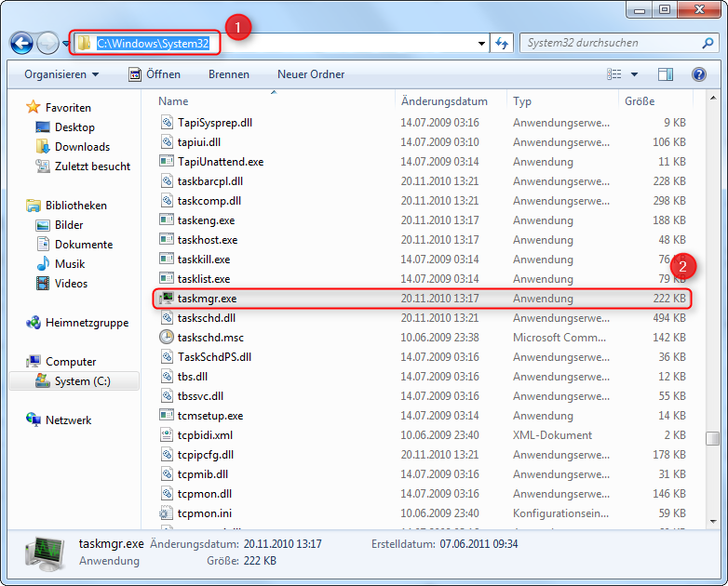Select the tcpmon.ini settings icon
This screenshot has width=728, height=586.
pyautogui.click(x=167, y=513)
